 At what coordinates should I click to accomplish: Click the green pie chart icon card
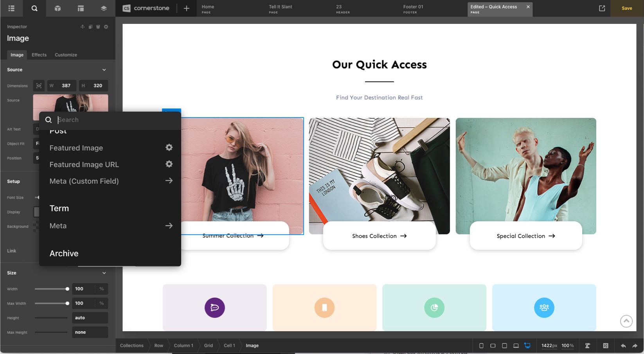434,307
